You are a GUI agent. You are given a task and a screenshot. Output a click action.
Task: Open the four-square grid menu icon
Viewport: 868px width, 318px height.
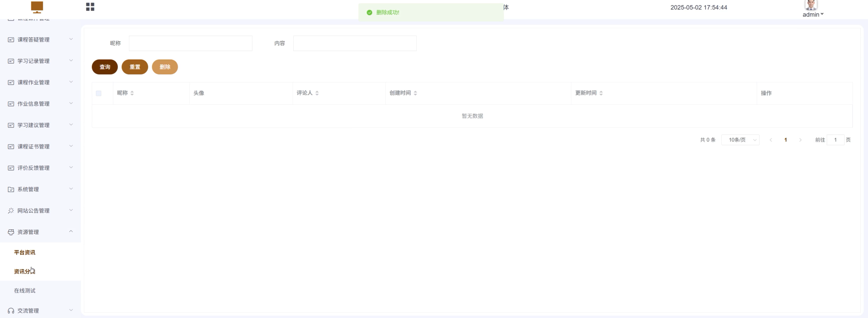coord(90,7)
